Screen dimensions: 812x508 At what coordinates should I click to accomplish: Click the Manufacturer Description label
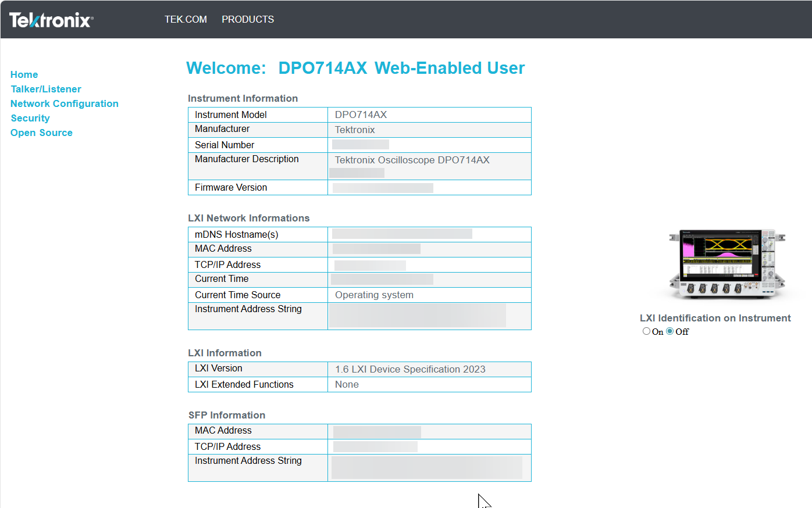point(247,159)
